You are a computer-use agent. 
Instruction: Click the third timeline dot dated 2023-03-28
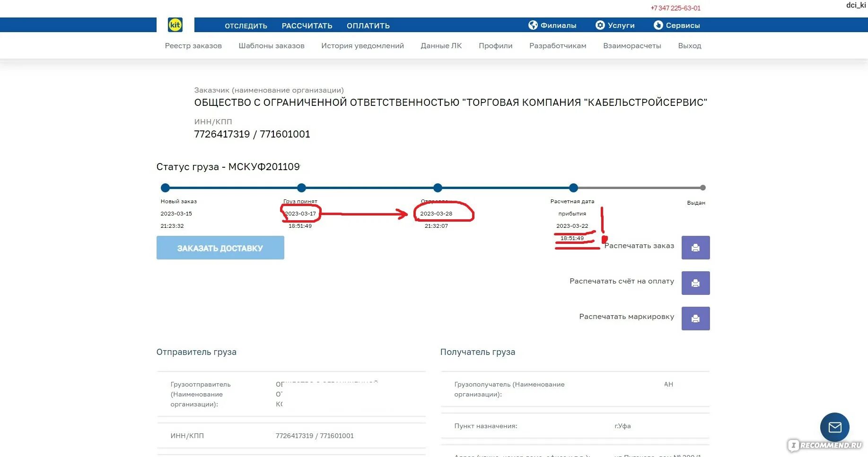coord(438,188)
